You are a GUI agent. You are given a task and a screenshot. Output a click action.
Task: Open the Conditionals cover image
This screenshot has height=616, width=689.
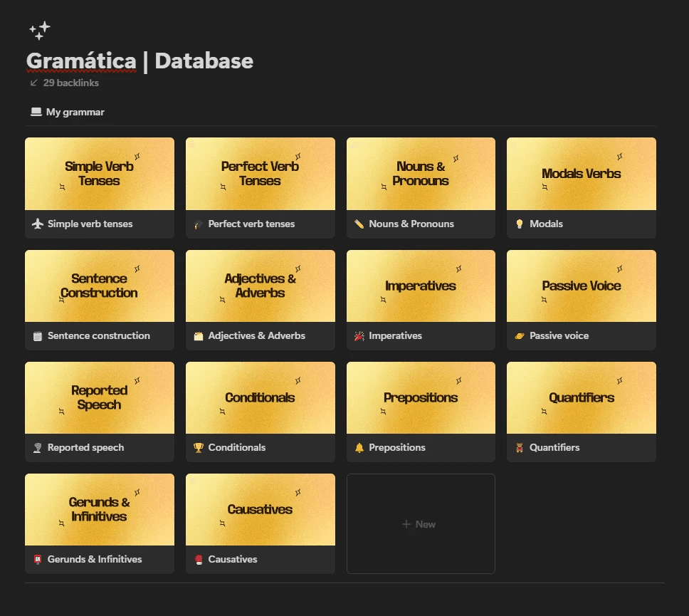click(x=261, y=397)
